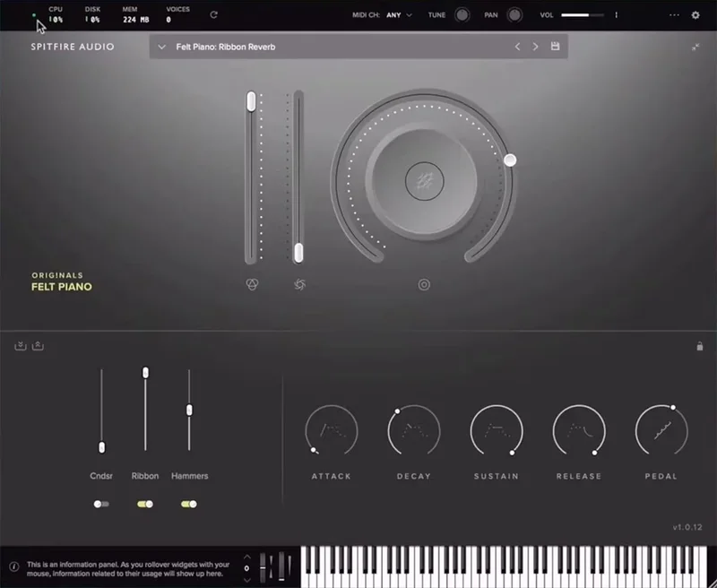The width and height of the screenshot is (717, 588).
Task: Click the big reverb knob handle
Action: [x=510, y=160]
